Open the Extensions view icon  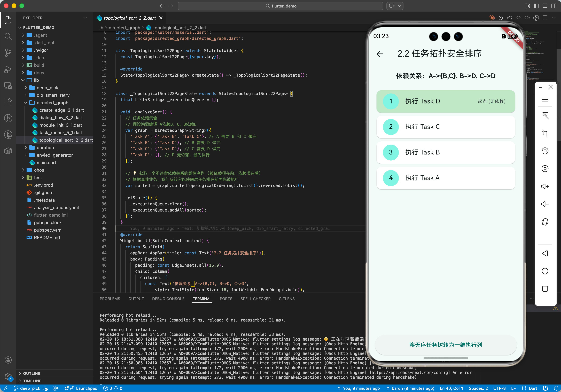tap(8, 102)
